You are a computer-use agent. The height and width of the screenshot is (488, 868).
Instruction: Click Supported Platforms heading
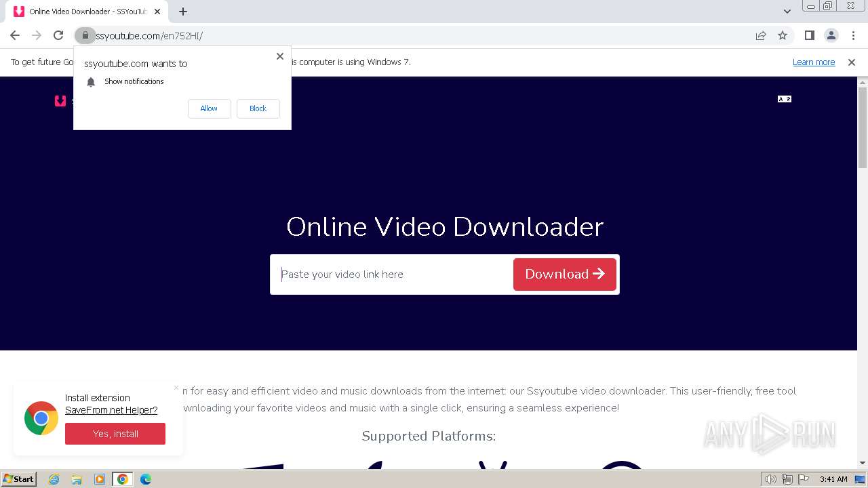tap(429, 436)
